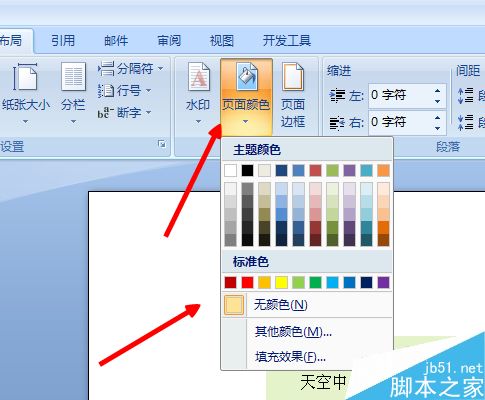Click the spacing after icon under 间距
Image resolution: width=485 pixels, height=400 pixels.
466,122
